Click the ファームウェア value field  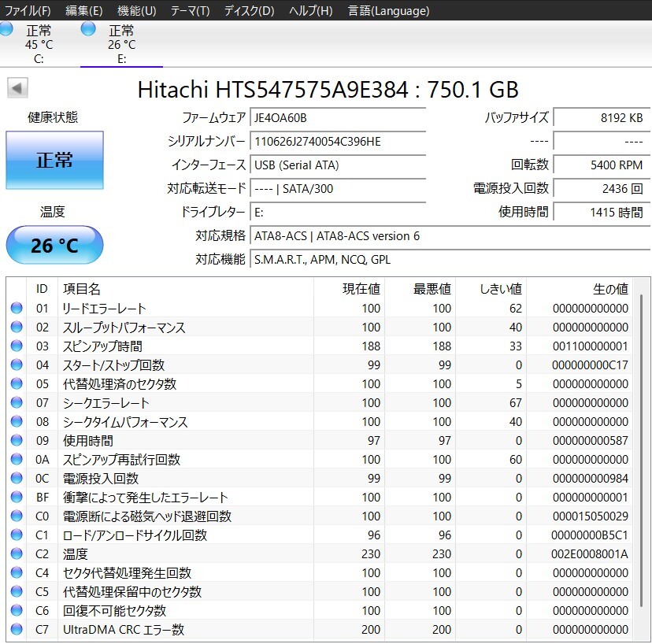point(338,118)
